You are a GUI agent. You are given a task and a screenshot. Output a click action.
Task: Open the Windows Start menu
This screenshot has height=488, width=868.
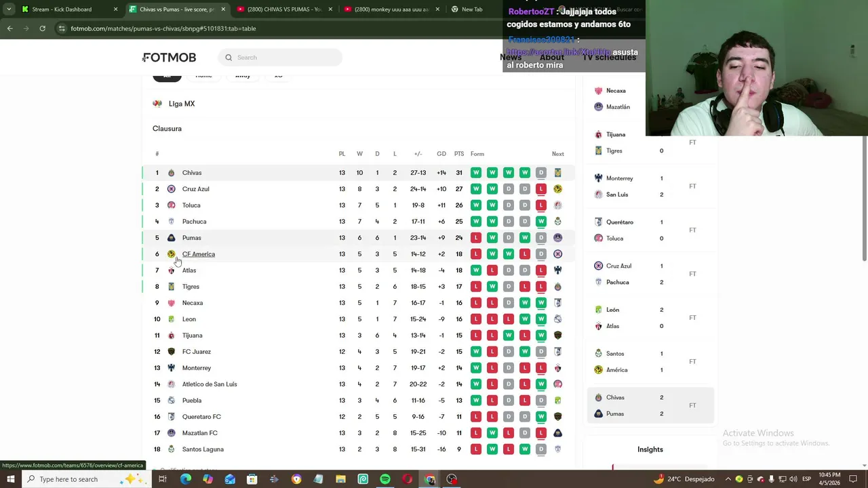click(10, 479)
